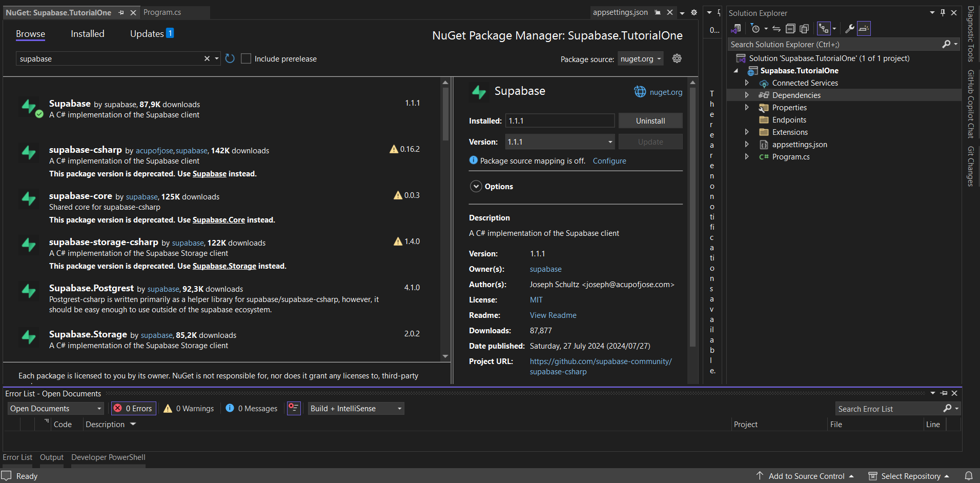Click the Search Error List magnifier icon
The image size is (980, 483).
click(x=947, y=408)
